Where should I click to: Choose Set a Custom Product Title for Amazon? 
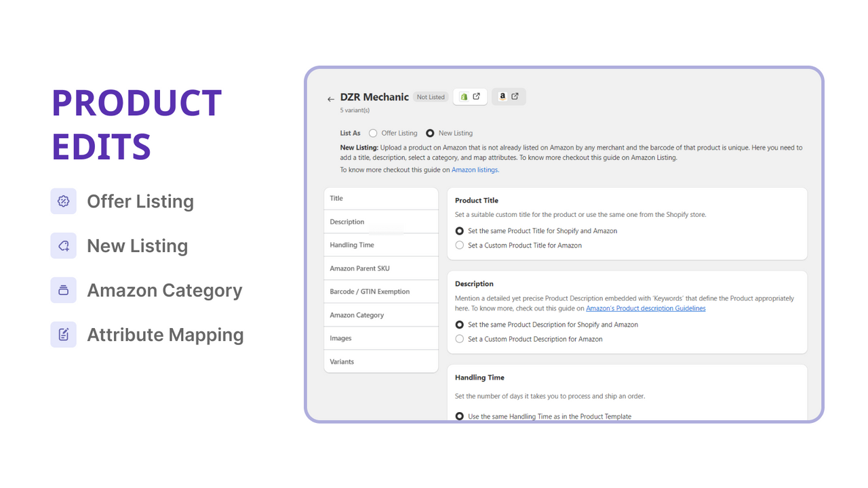(x=460, y=245)
